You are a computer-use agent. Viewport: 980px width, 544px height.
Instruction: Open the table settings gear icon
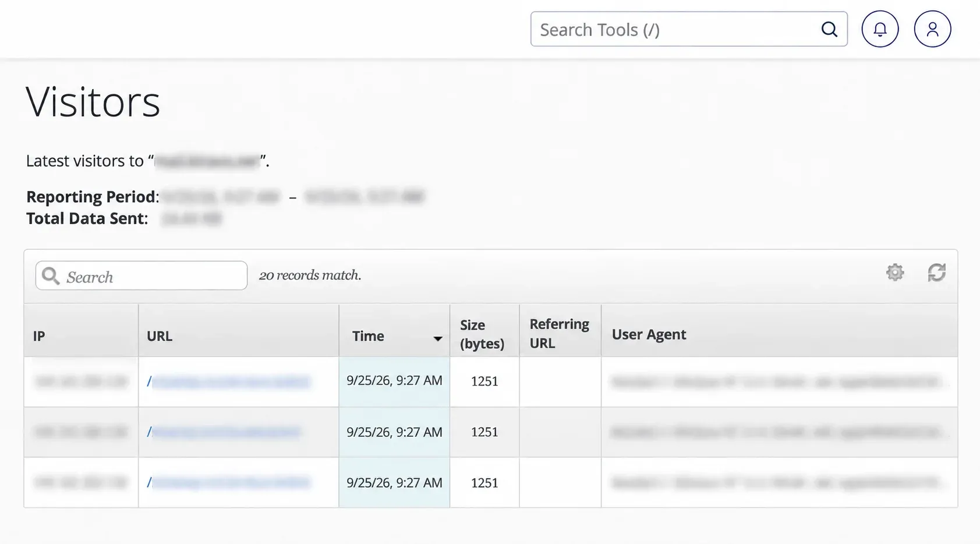tap(895, 272)
